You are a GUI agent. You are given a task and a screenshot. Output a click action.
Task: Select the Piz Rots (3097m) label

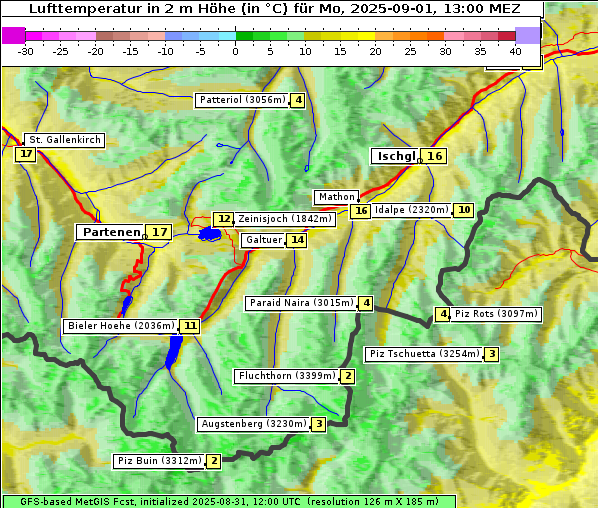coord(496,314)
